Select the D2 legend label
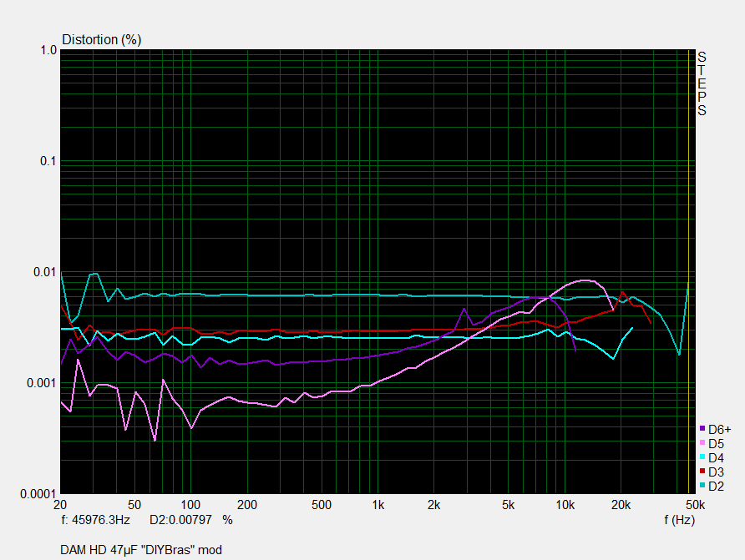The width and height of the screenshot is (745, 560). tap(716, 487)
